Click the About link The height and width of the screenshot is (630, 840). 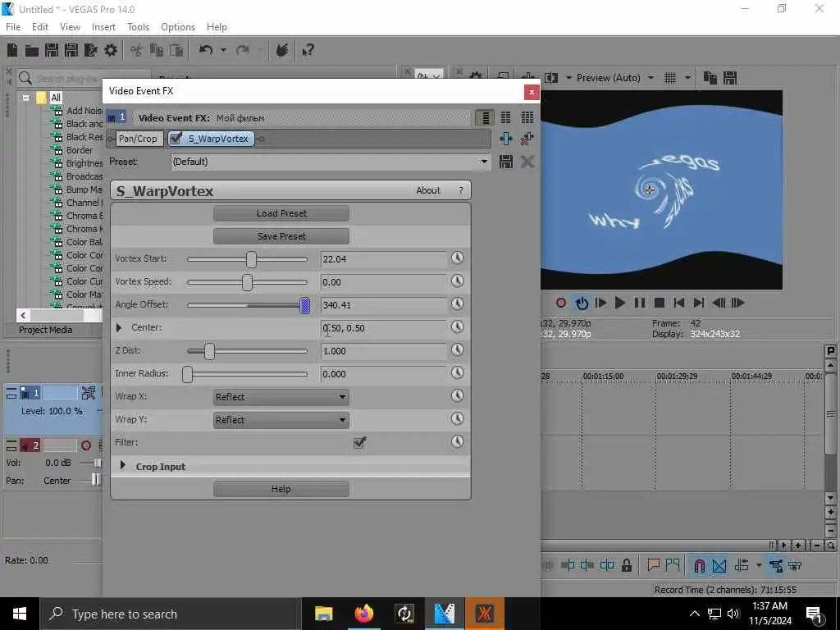(x=428, y=190)
